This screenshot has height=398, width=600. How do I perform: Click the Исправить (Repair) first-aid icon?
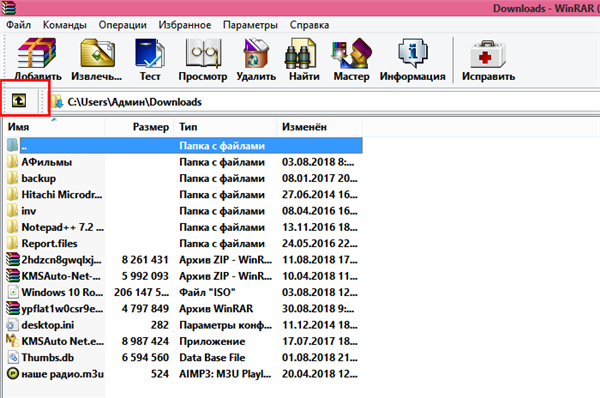488,54
